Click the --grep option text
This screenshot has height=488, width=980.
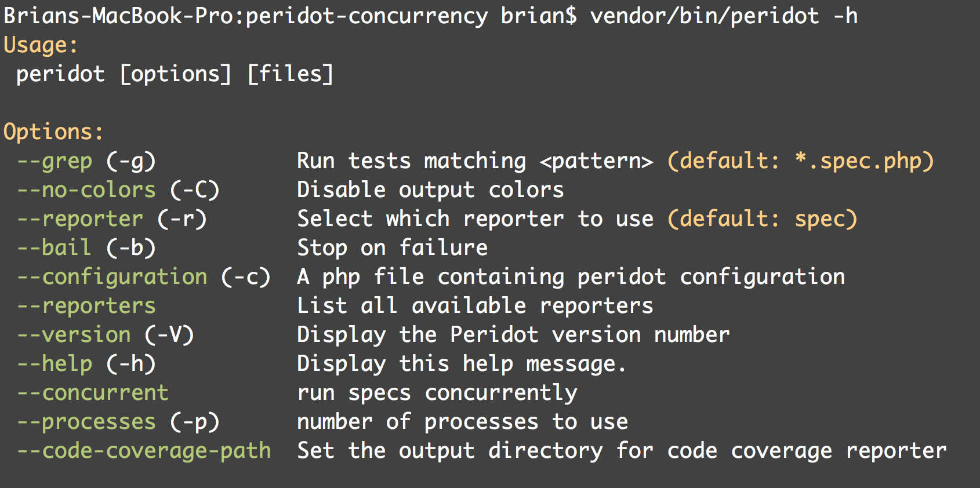[x=55, y=161]
